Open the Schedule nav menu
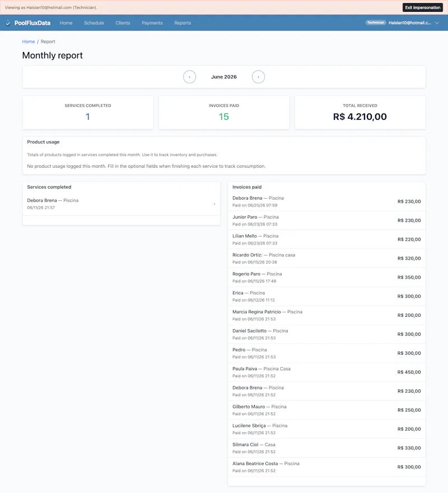This screenshot has height=493, width=448. 94,23
